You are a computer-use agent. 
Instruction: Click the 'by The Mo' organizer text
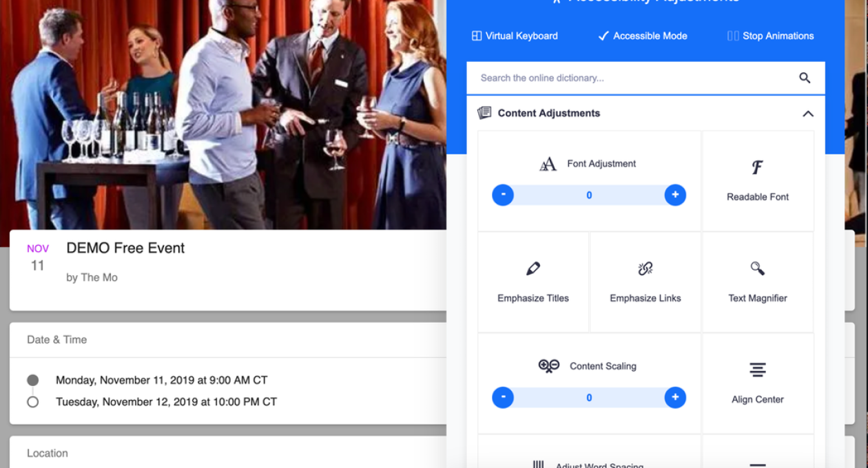(x=92, y=277)
